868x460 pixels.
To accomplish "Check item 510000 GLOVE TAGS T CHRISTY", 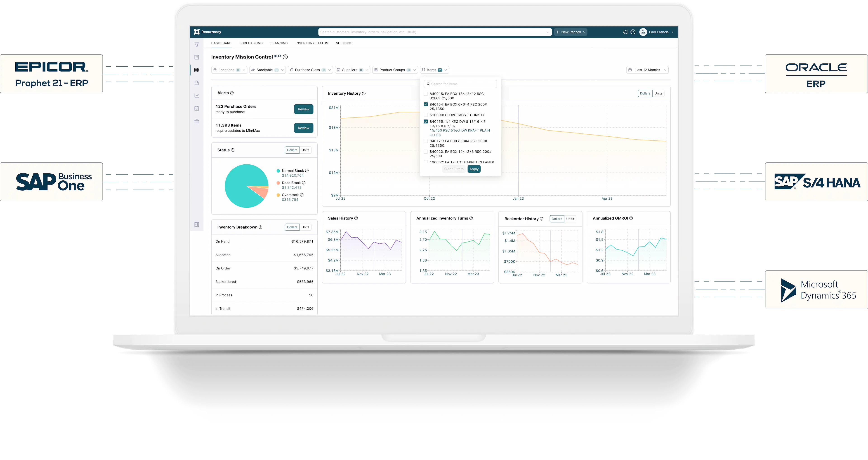I will (x=426, y=115).
